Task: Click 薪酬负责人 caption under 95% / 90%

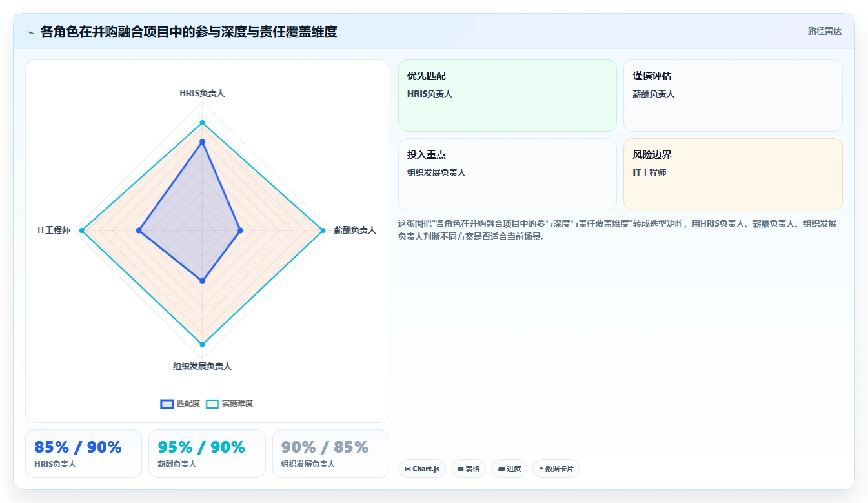Action: [x=177, y=464]
